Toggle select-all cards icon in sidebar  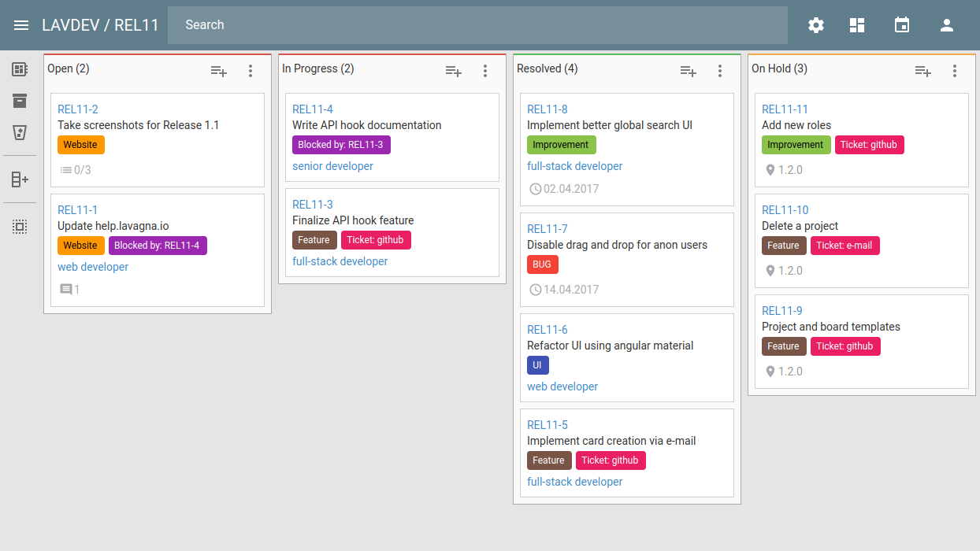click(x=20, y=227)
